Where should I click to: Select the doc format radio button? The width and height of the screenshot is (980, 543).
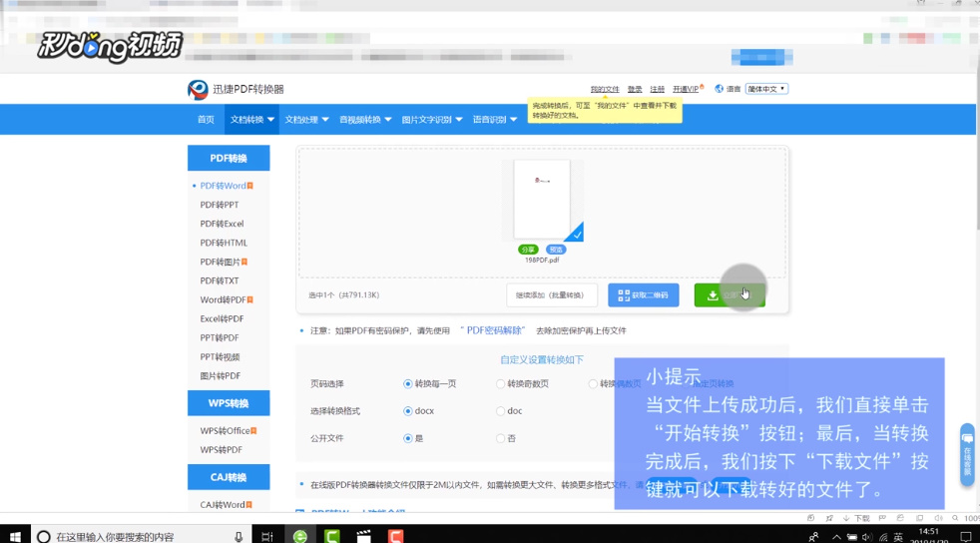click(x=500, y=411)
